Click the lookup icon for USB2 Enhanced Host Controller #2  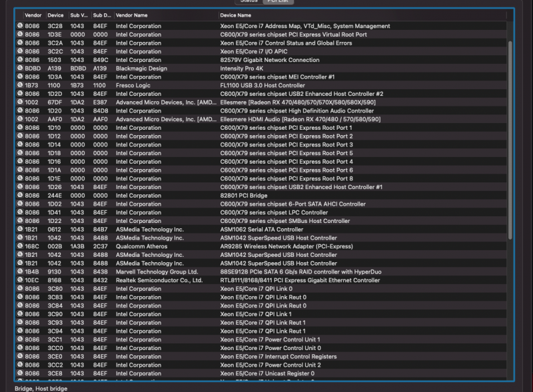pos(20,93)
